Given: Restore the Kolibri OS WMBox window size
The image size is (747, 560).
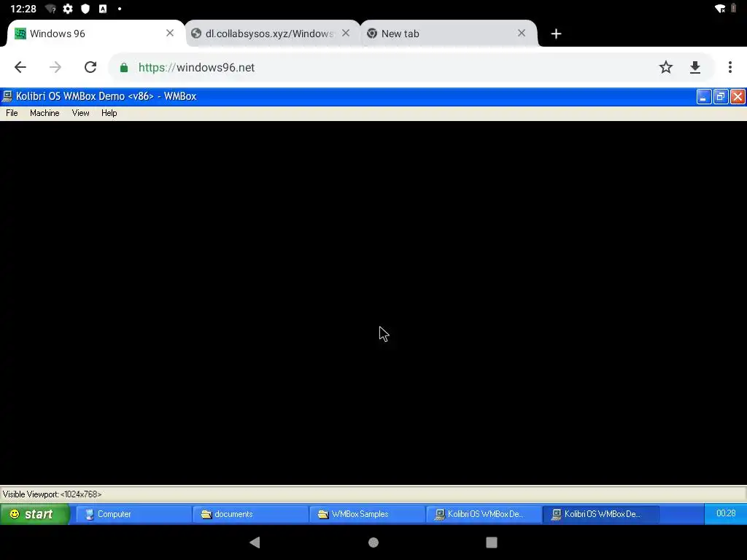Looking at the screenshot, I should (x=721, y=97).
